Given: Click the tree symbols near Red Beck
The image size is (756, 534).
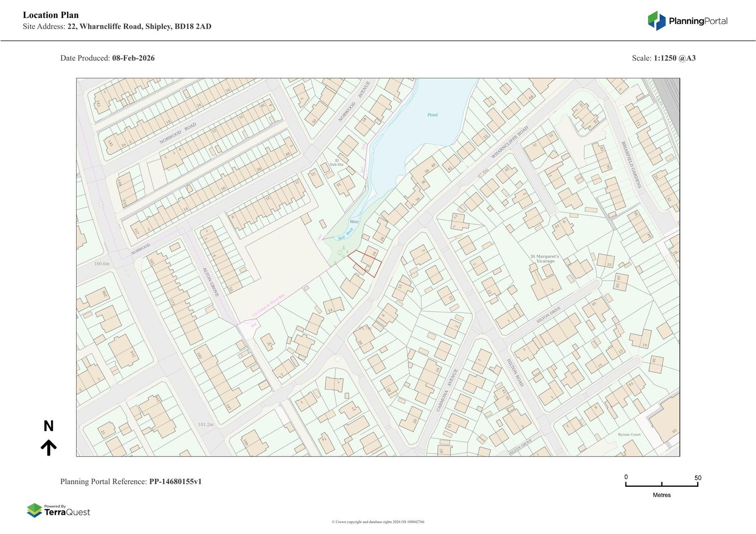Looking at the screenshot, I should 342,254.
